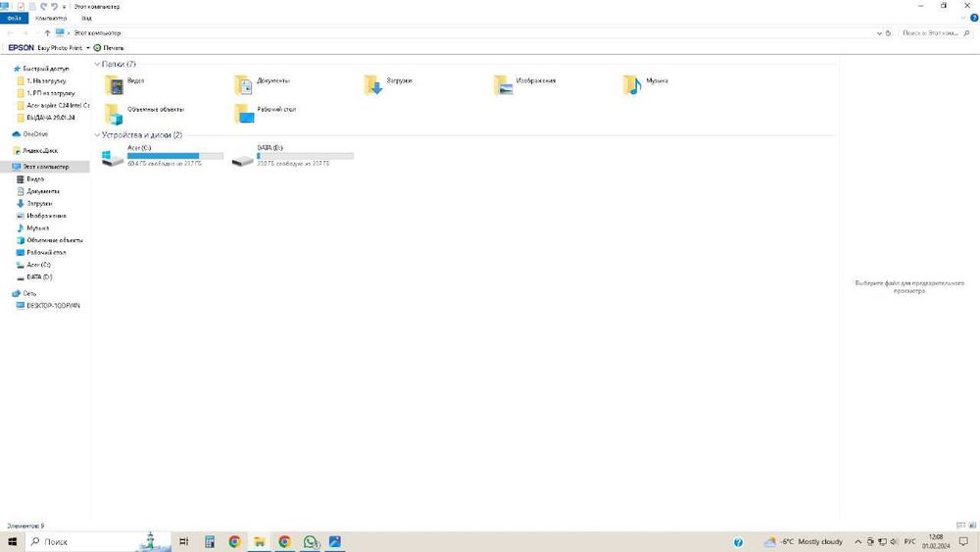
Task: Click the Печать button
Action: 109,47
